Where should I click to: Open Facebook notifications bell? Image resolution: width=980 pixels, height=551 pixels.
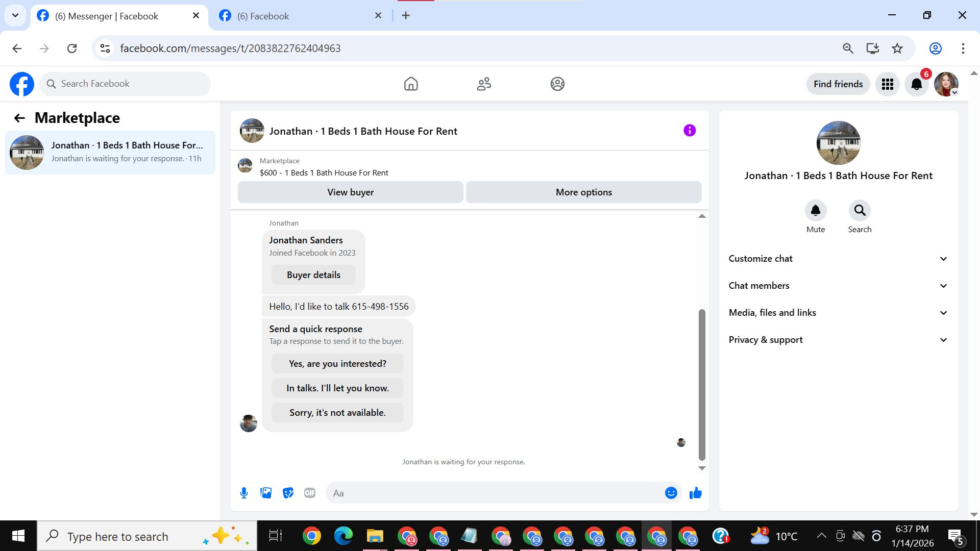pyautogui.click(x=917, y=84)
